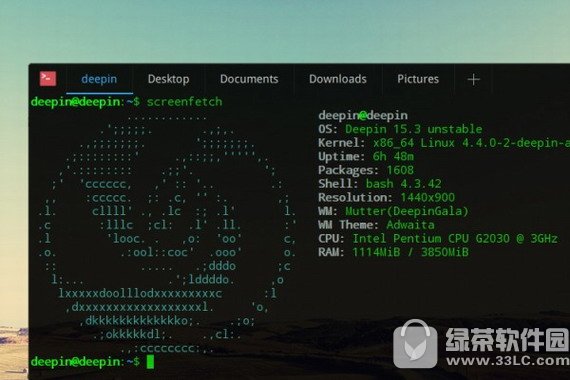Click Resolution value '1440x900'
The width and height of the screenshot is (570, 380).
(x=428, y=197)
